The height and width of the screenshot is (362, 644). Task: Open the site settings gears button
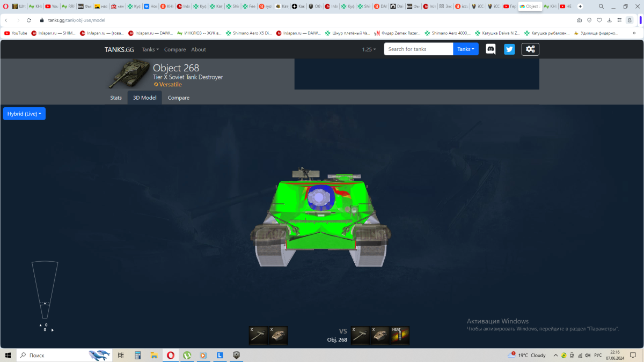(x=530, y=49)
